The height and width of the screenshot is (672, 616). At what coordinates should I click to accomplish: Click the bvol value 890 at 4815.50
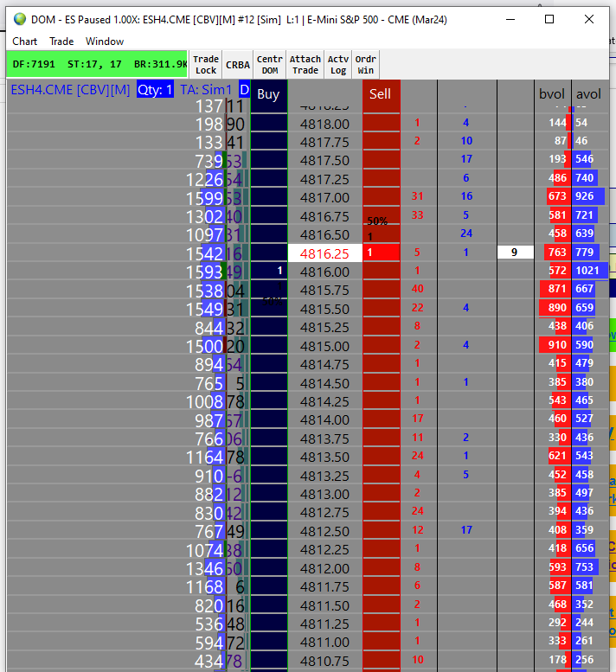555,307
